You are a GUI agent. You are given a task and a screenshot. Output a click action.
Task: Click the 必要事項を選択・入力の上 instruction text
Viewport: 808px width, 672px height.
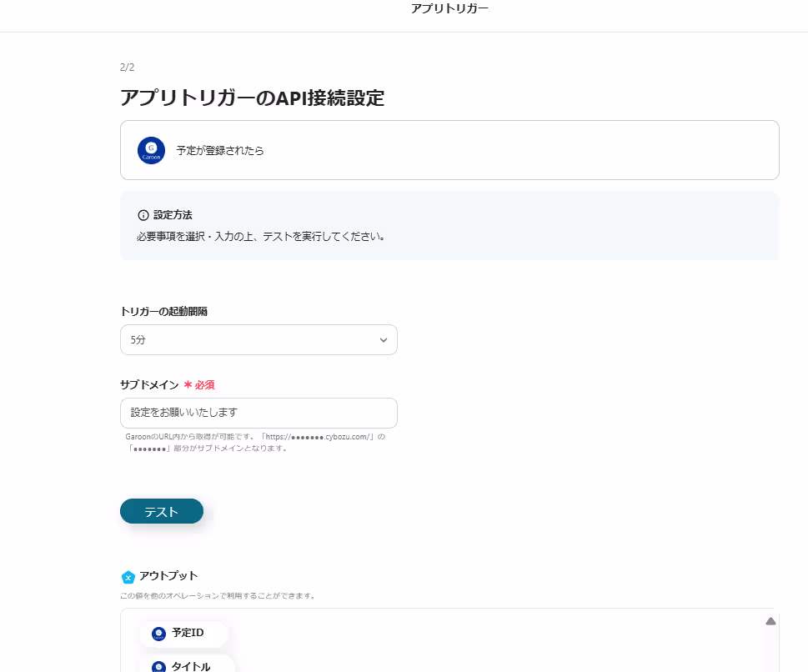(x=261, y=237)
